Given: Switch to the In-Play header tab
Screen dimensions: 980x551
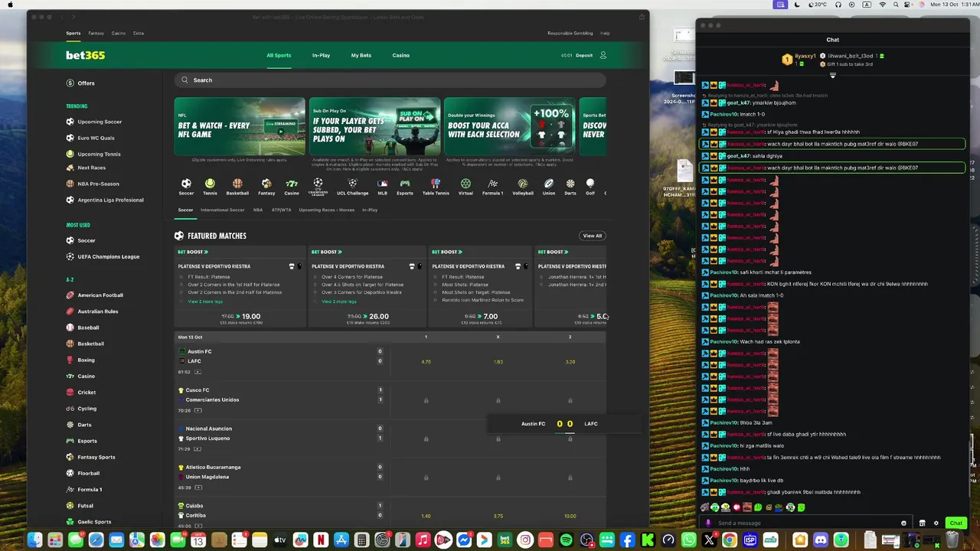Looking at the screenshot, I should tap(321, 55).
